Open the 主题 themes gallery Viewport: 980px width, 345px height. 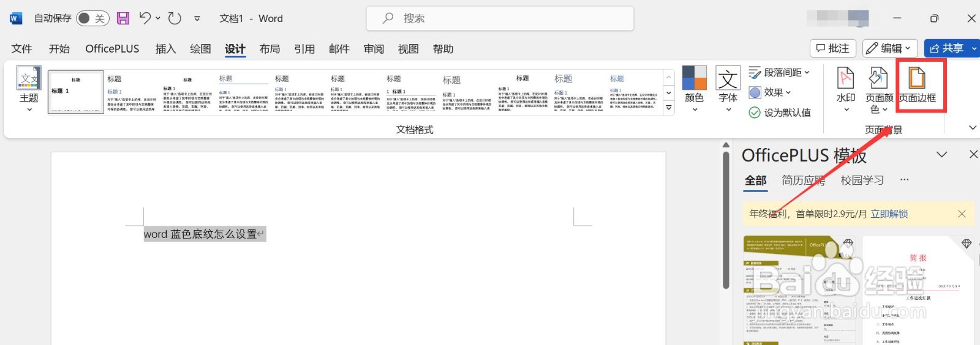(29, 89)
